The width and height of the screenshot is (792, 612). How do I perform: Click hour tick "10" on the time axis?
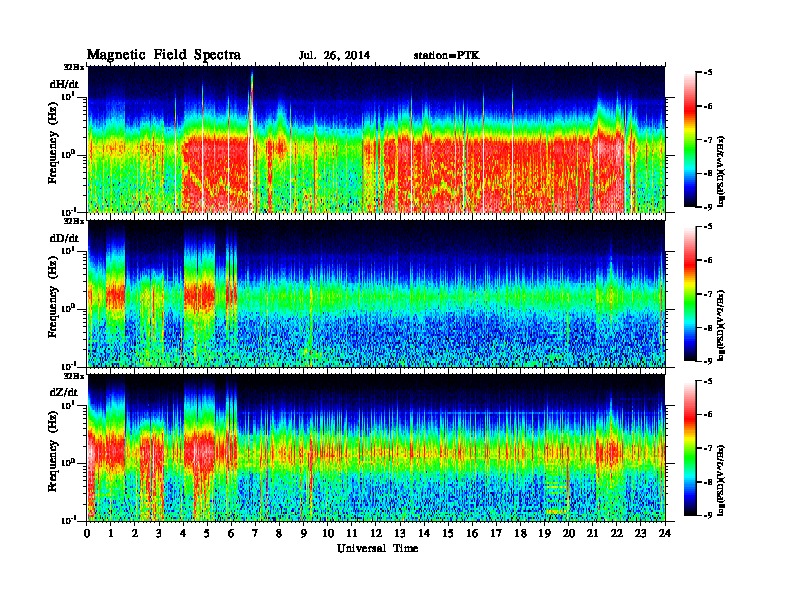click(x=328, y=533)
